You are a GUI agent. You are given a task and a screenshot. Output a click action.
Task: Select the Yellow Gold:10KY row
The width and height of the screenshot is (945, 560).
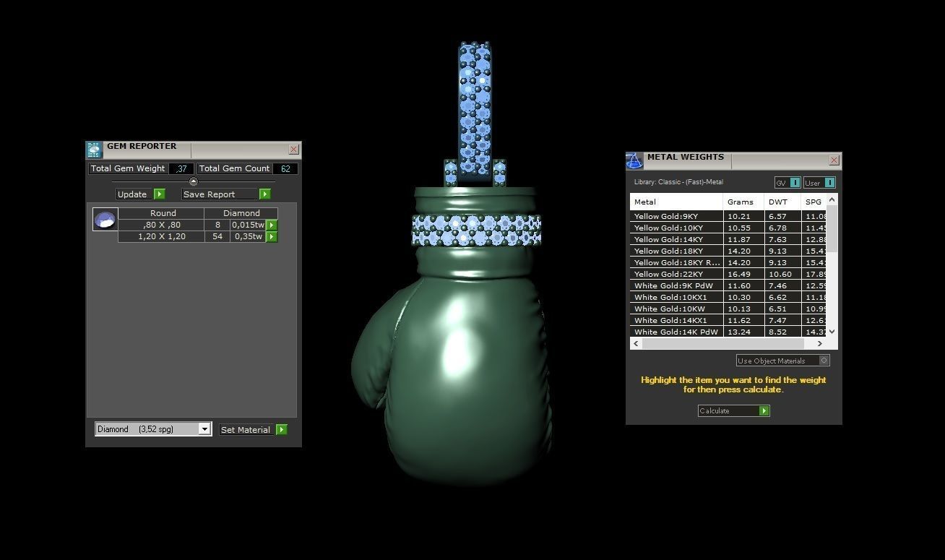pyautogui.click(x=728, y=228)
